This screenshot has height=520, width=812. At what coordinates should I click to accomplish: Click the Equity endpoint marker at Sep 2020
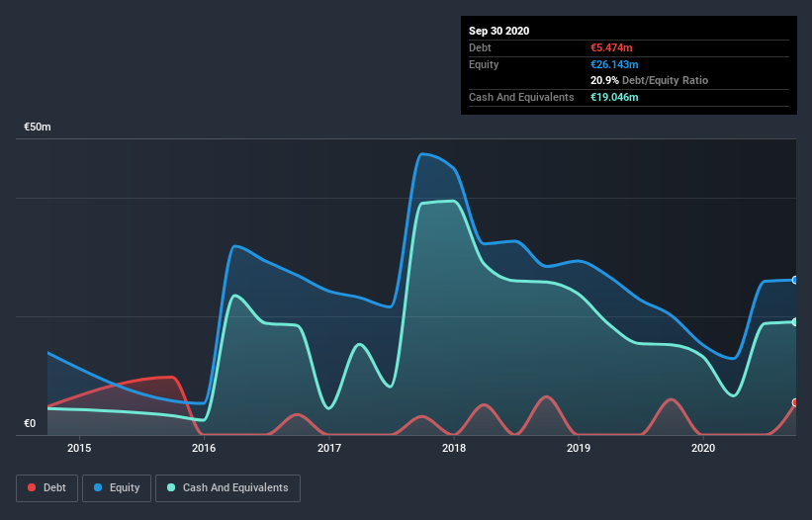coord(795,280)
